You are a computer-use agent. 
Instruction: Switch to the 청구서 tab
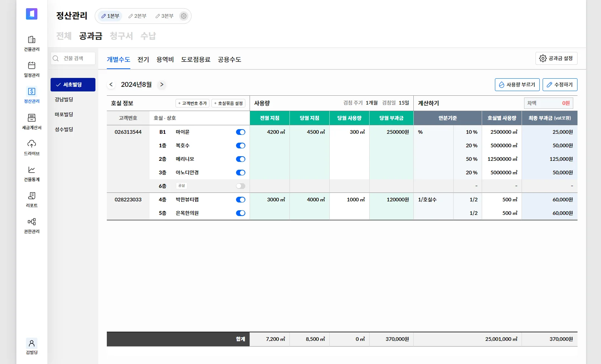coord(121,36)
